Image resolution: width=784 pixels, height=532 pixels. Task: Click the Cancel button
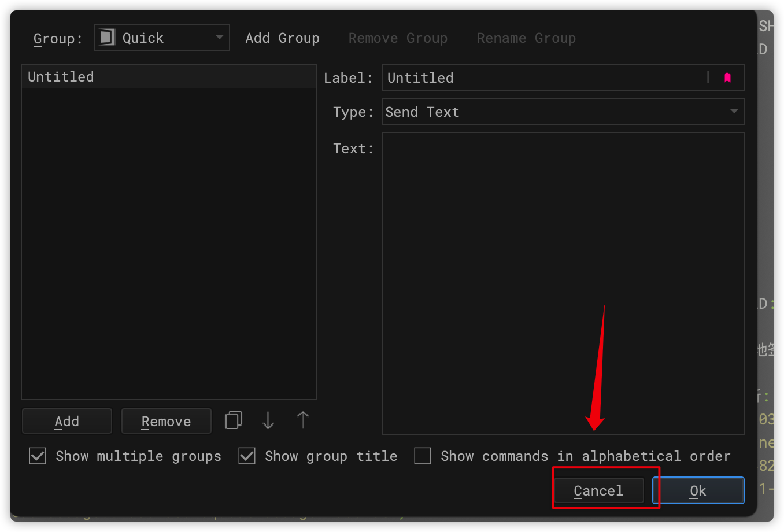[x=598, y=490]
